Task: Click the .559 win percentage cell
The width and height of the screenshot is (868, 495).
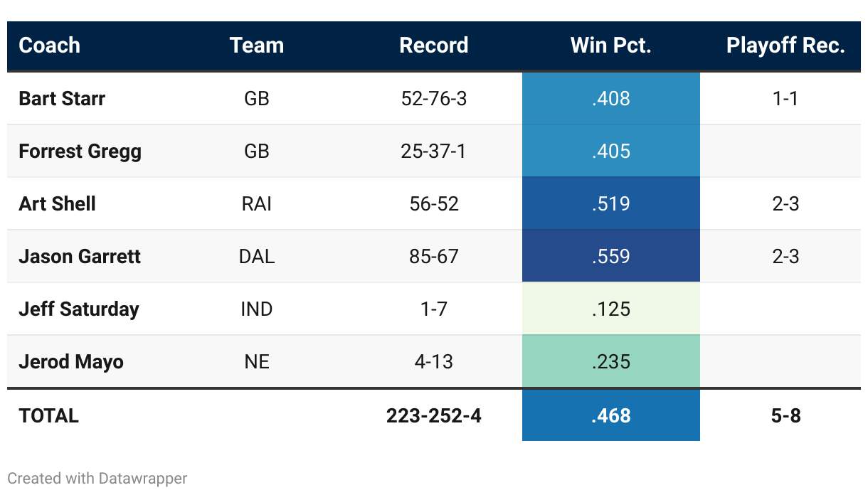Action: 610,256
